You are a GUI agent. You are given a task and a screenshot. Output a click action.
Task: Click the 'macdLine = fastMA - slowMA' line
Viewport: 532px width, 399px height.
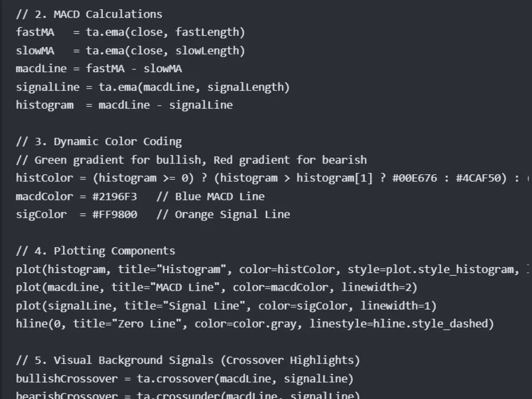click(99, 69)
